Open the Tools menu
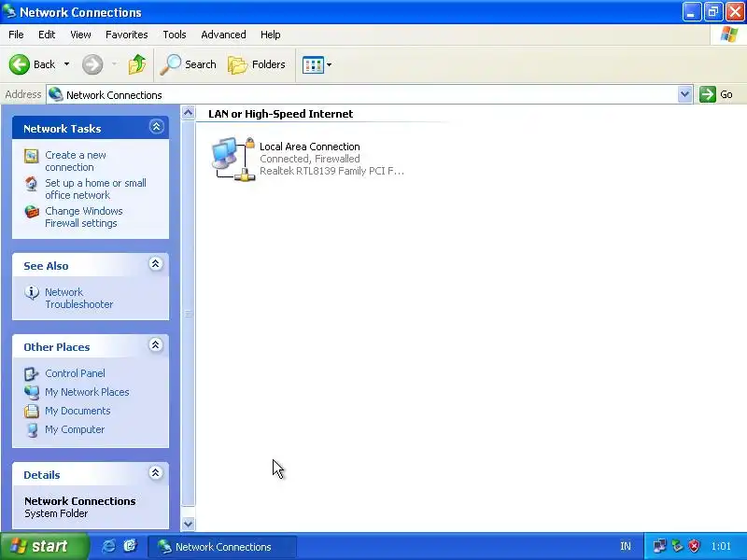 click(175, 35)
